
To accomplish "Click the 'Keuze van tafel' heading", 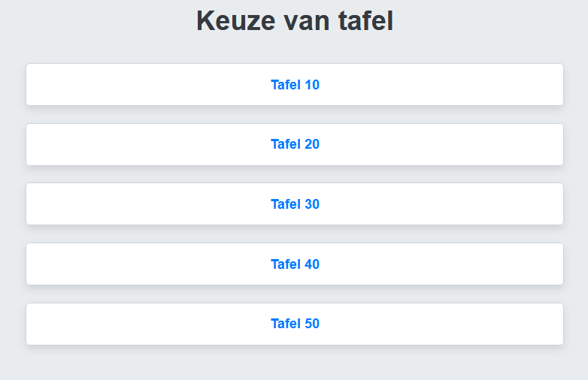I will pyautogui.click(x=295, y=21).
